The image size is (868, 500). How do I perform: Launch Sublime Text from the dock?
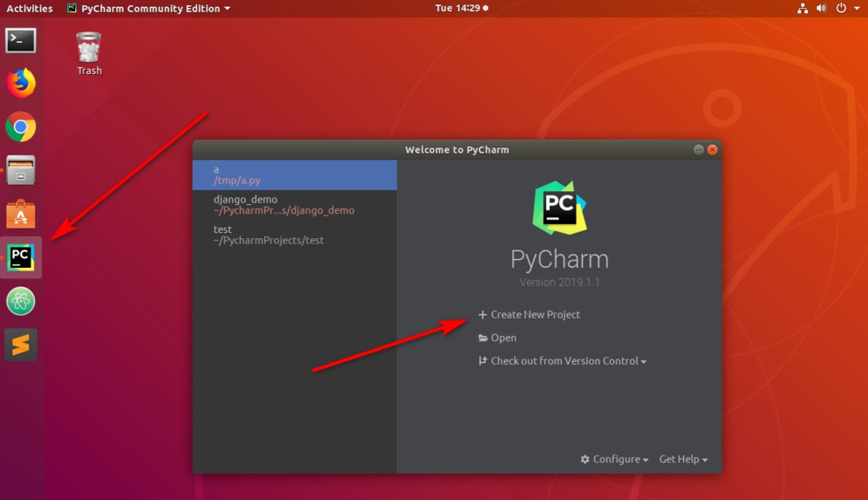[x=20, y=345]
